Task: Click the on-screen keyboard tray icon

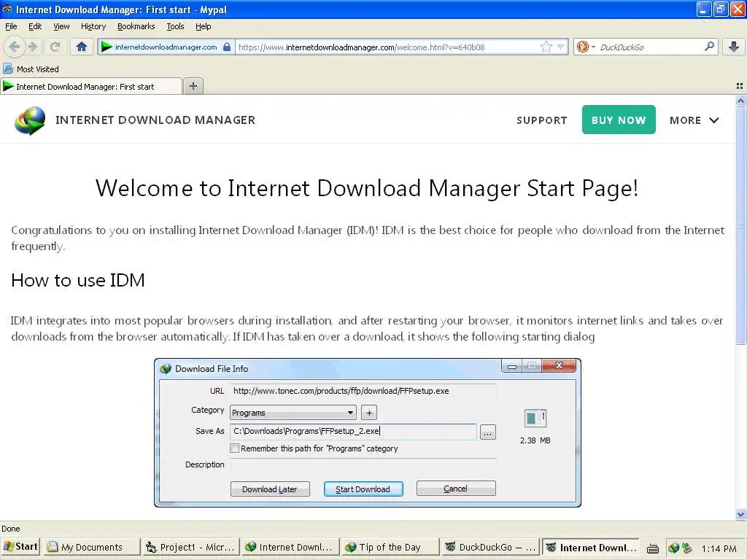Action: pyautogui.click(x=653, y=548)
